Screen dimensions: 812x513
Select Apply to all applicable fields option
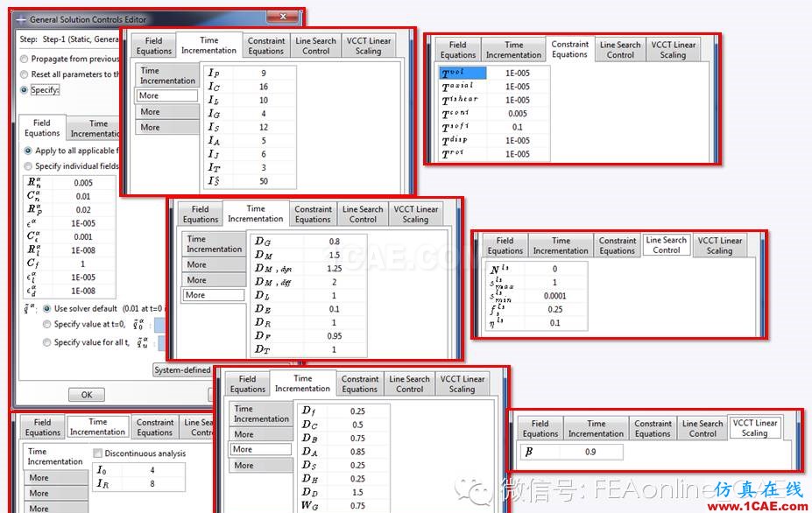28,151
